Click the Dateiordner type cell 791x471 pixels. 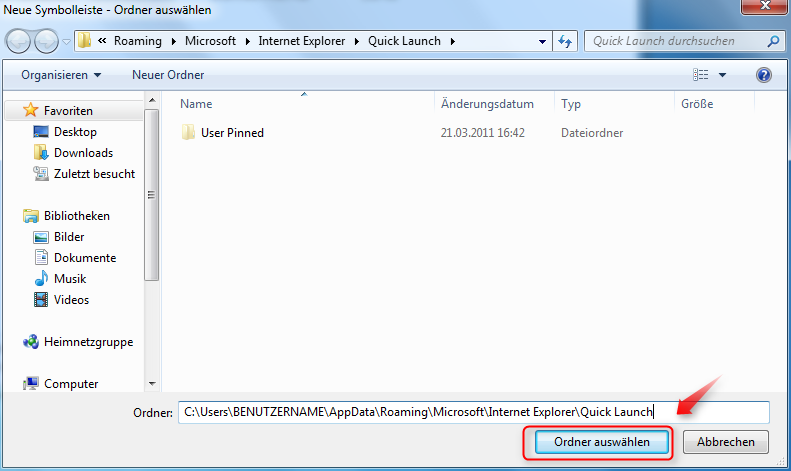tap(592, 133)
